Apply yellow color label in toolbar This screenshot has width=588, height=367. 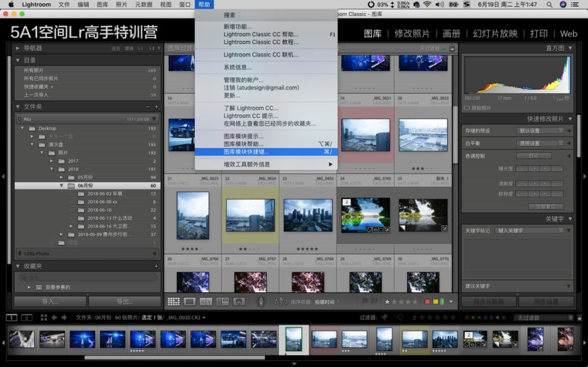436,302
